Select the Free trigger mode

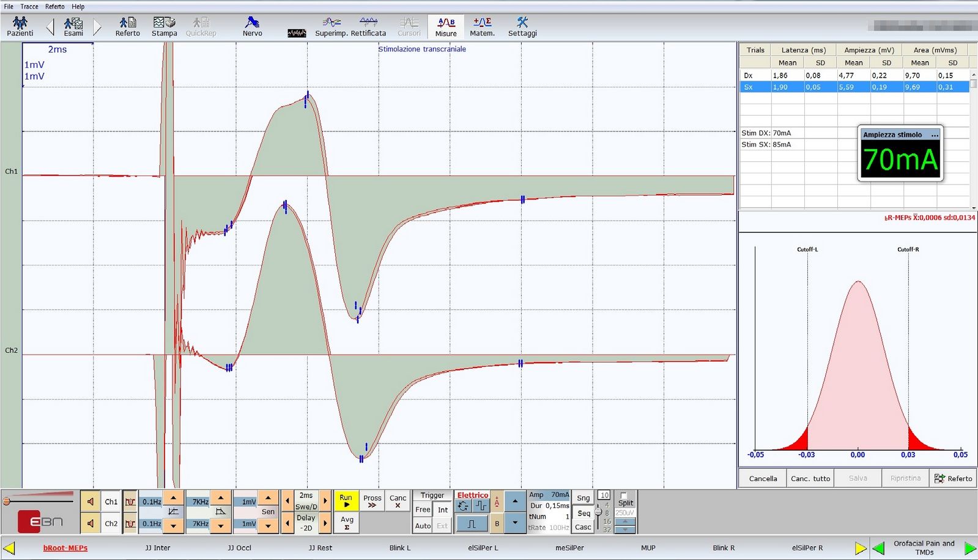click(x=423, y=509)
